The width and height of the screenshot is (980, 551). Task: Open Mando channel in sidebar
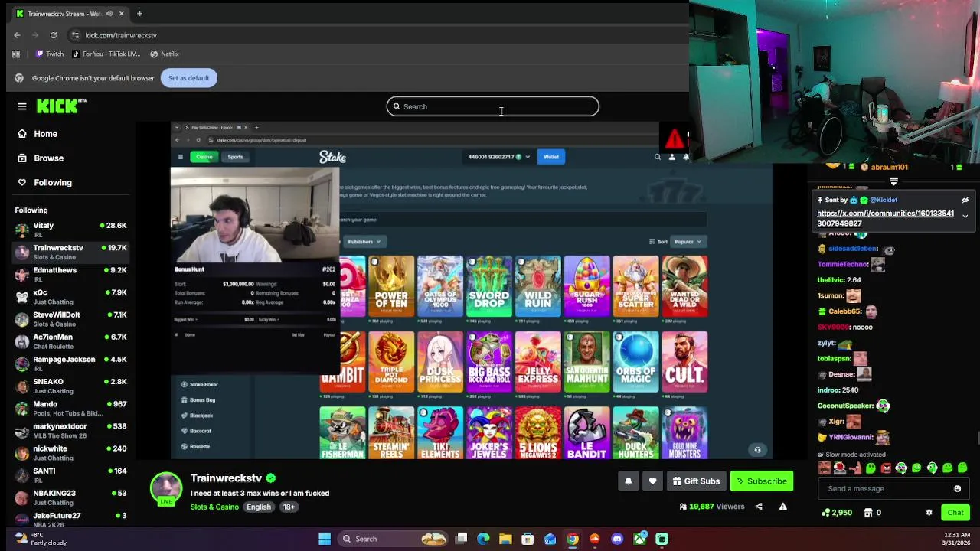tap(70, 408)
